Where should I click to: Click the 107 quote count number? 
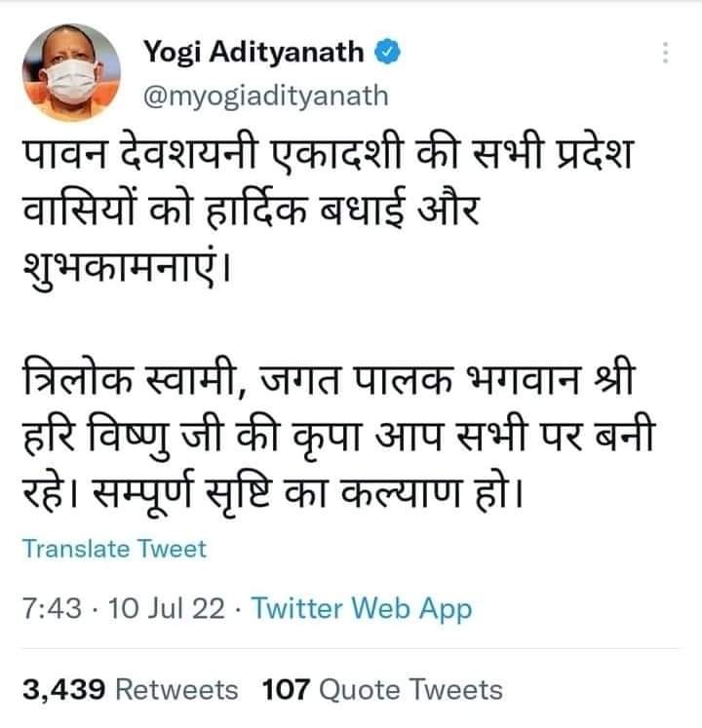(x=286, y=689)
